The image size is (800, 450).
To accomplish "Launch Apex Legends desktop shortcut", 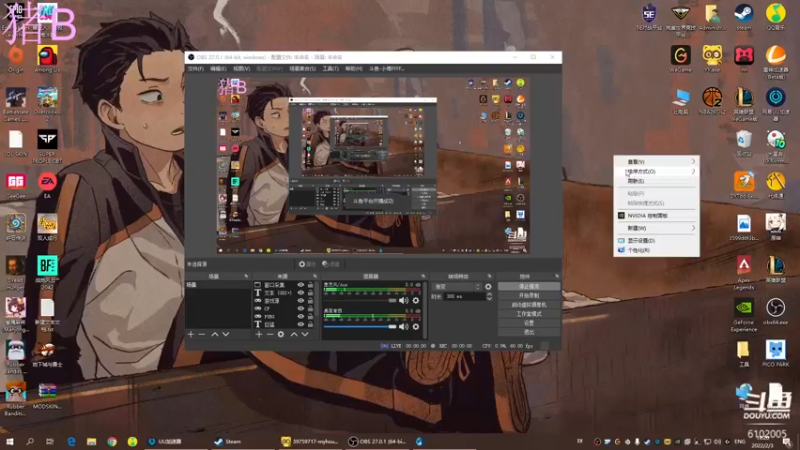I will [744, 272].
